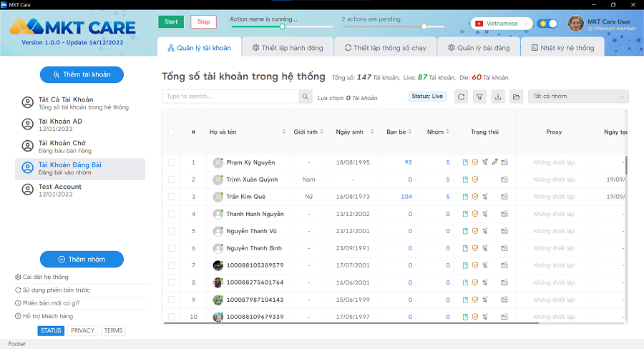Click the mail icon for Trịnh Xuân Quỳnh
Image resolution: width=644 pixels, height=349 pixels.
pyautogui.click(x=504, y=180)
